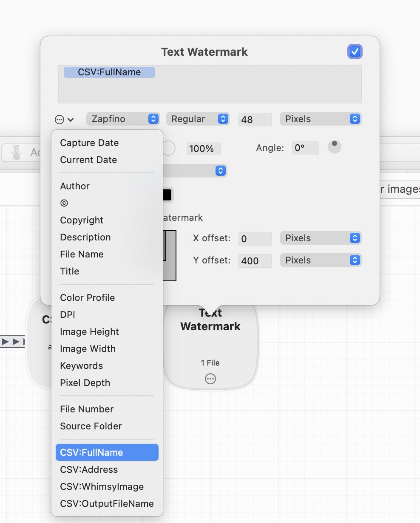This screenshot has width=420, height=523.
Task: Select CSV:FullName from the menu
Action: 107,452
